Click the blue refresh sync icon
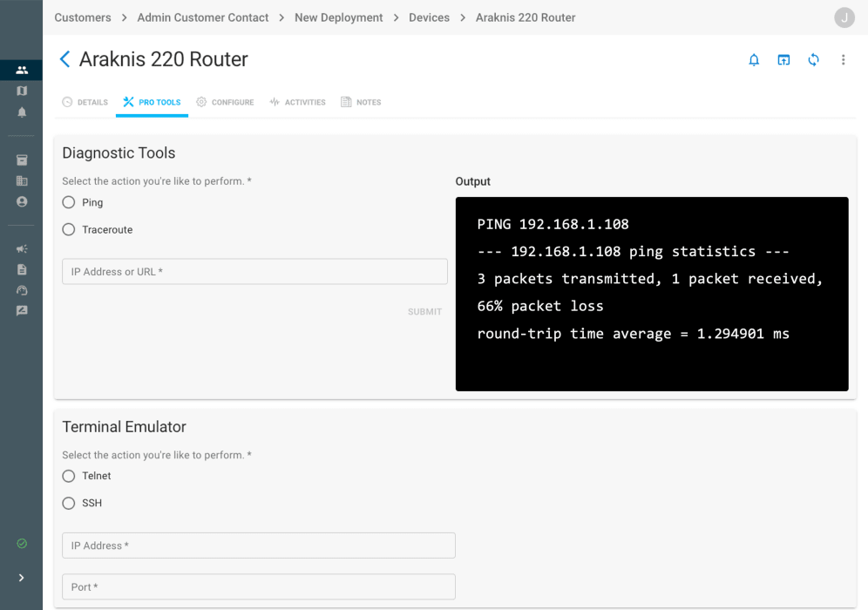The height and width of the screenshot is (610, 868). (813, 60)
